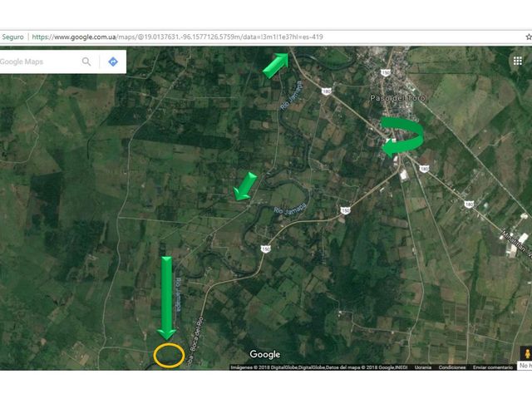Click the yellow circled area on the map
Screen dimensions: 532x399
coord(169,355)
